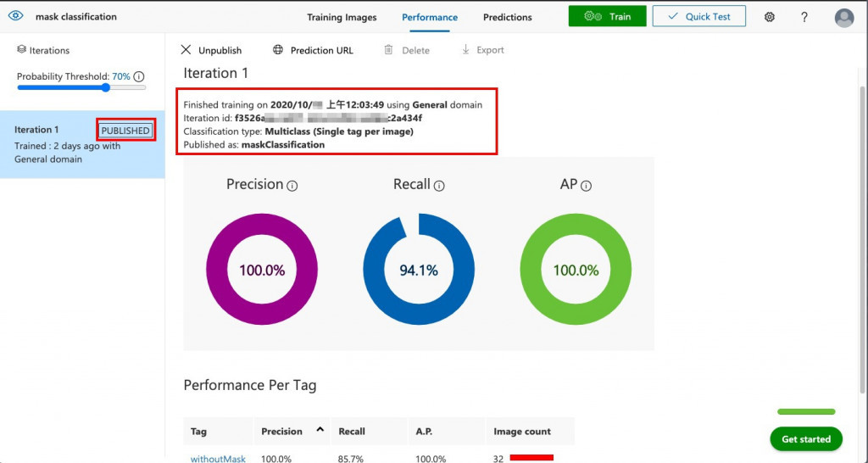Click the info icon beside AP

click(x=587, y=186)
